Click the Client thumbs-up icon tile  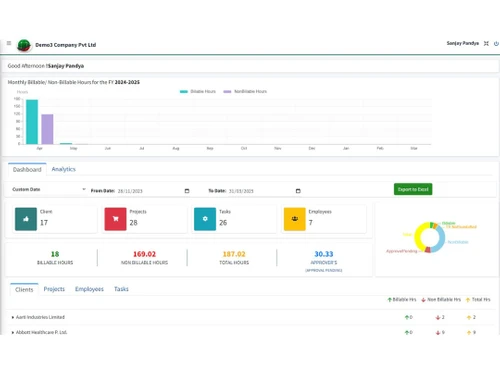click(26, 219)
